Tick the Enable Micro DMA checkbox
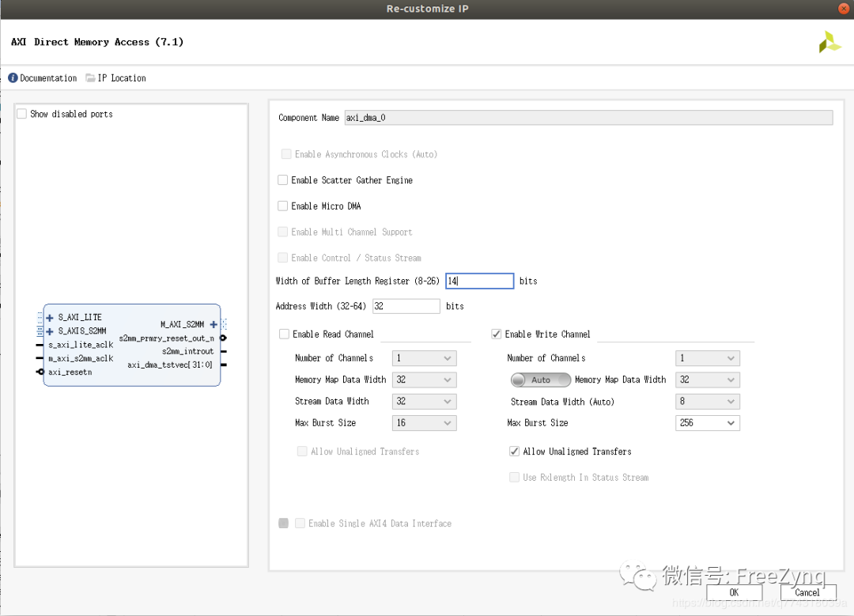This screenshot has height=616, width=854. [x=283, y=206]
